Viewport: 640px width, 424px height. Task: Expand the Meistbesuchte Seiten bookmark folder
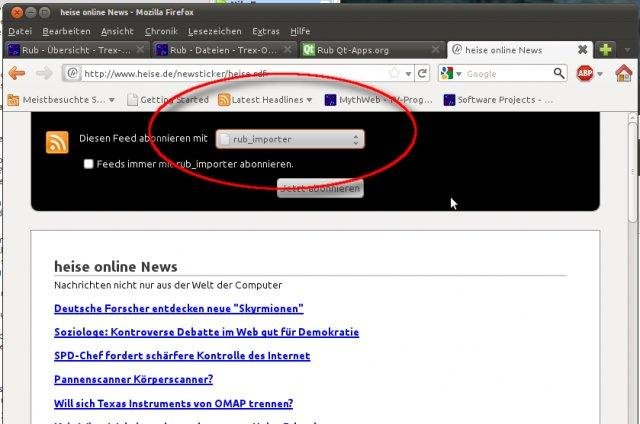pyautogui.click(x=61, y=100)
